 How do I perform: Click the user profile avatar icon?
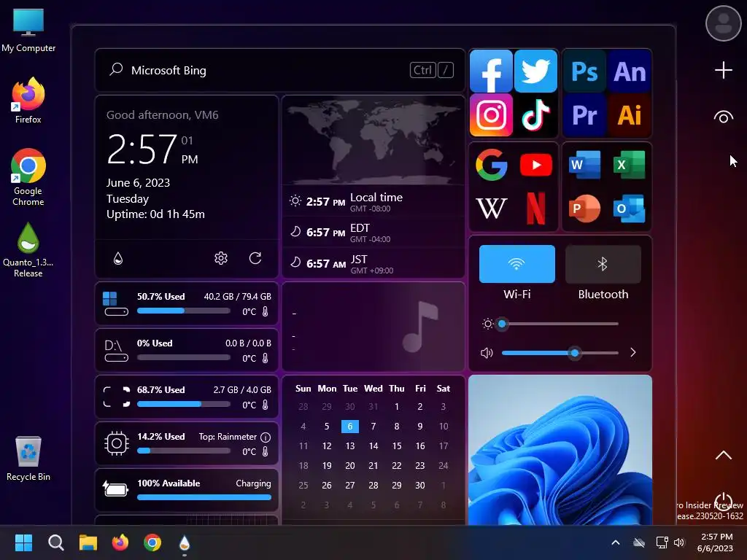tap(723, 23)
